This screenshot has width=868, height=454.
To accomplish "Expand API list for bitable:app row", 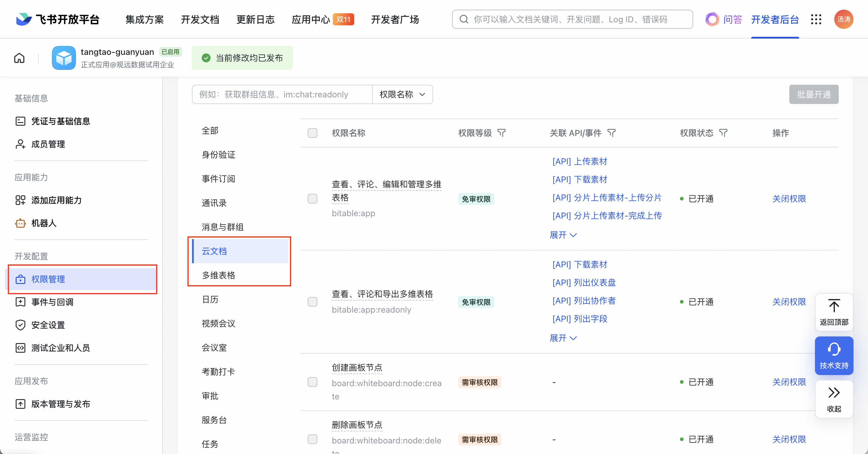I will tap(563, 235).
